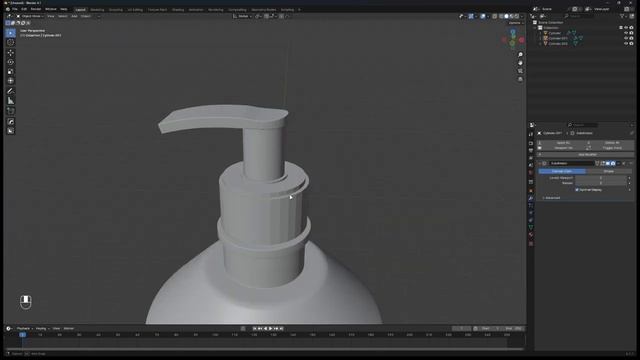Open viewport shading options dropdown arrow
Screen dimensions: 640x360
coord(522,16)
